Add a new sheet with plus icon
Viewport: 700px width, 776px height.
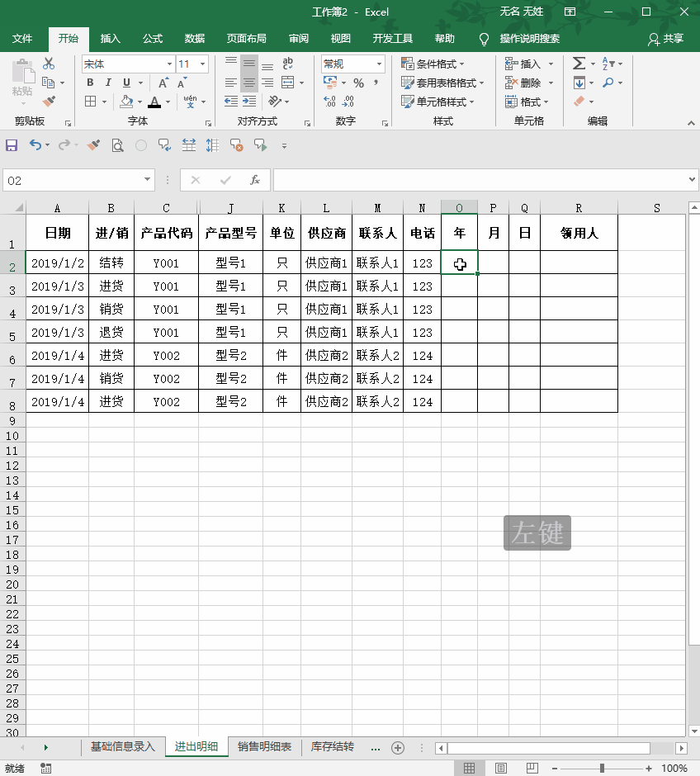click(x=398, y=747)
